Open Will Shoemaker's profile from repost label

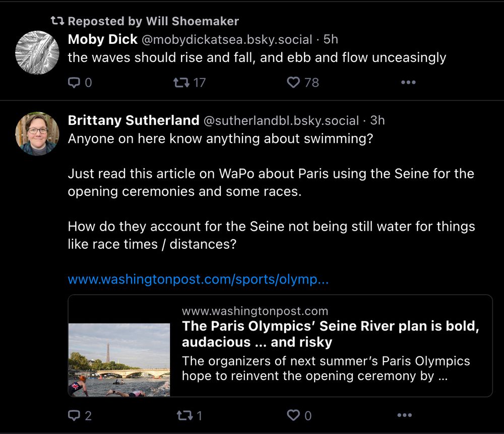click(x=192, y=21)
